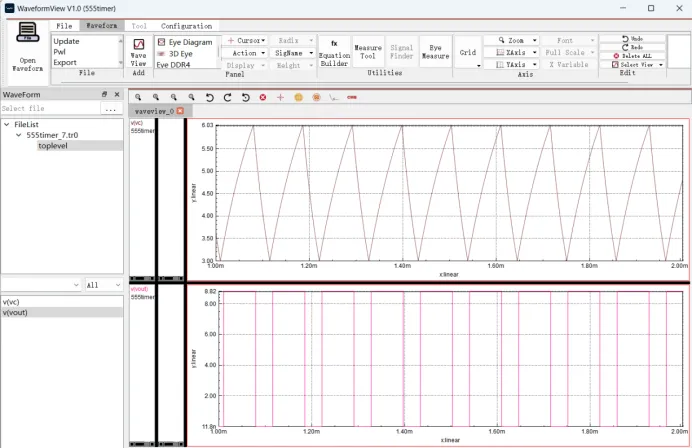Screen dimensions: 692x448
Task: Select v(vout) signal in the list
Action: pos(62,312)
